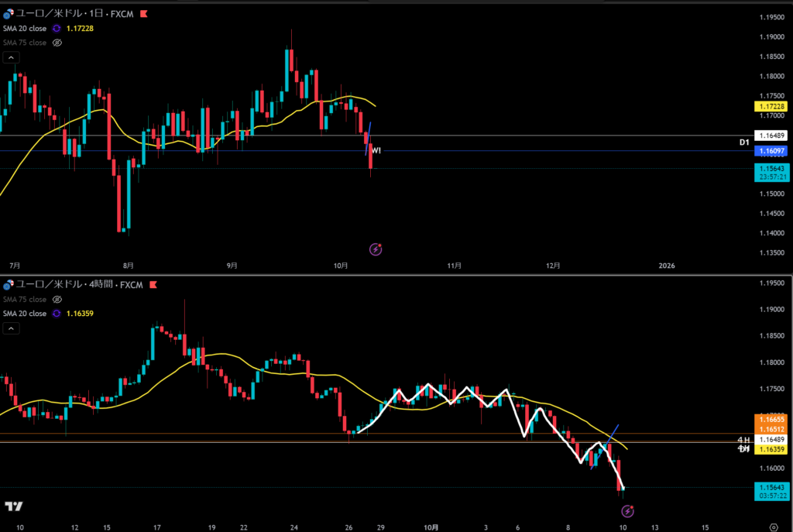Click the red flag in the 4-hour chart title

point(154,285)
